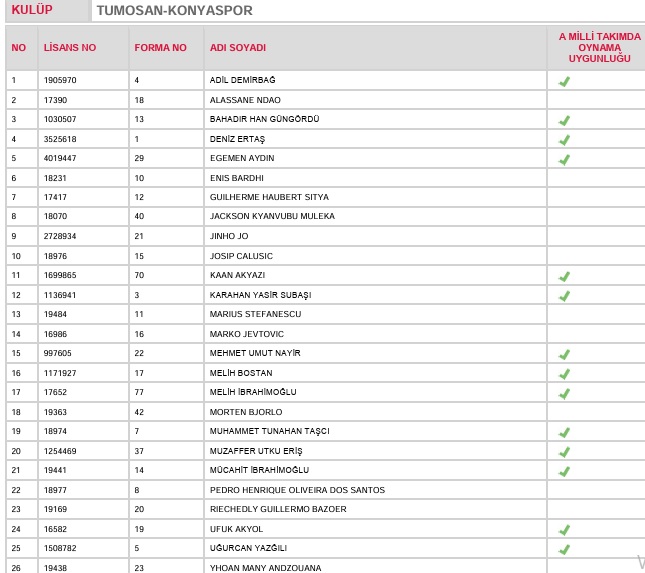Select player Pedro Henrique Oliveira Dos Santos
This screenshot has width=645, height=573.
(297, 490)
